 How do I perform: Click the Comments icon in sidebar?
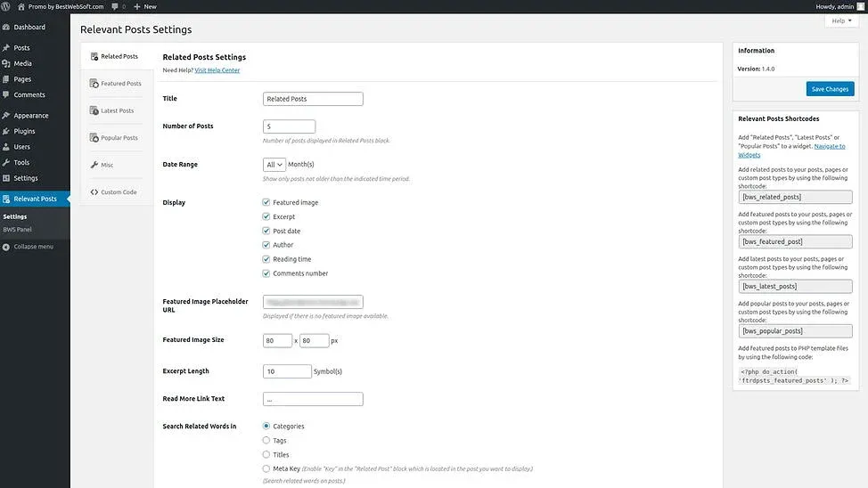[6, 94]
